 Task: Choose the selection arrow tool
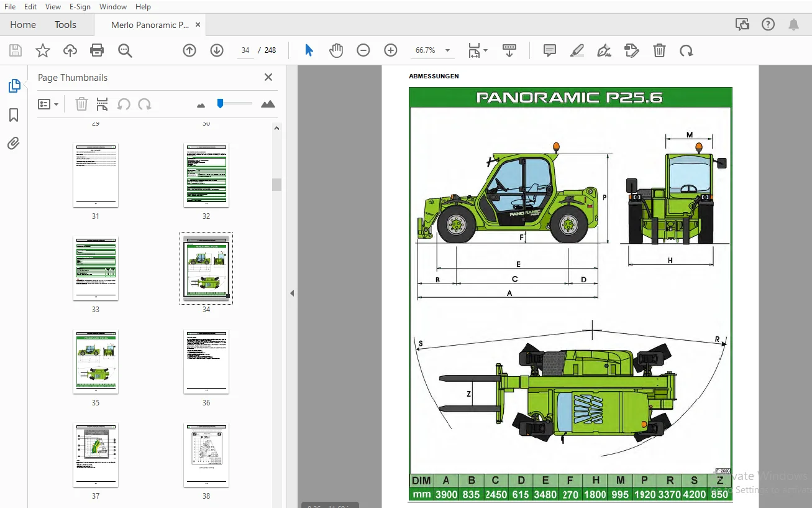pos(309,50)
